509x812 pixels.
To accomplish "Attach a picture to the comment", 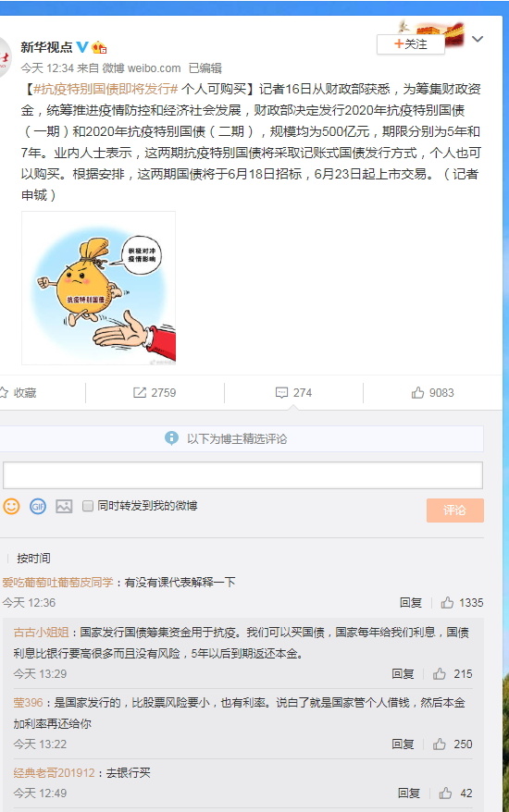I will point(64,506).
